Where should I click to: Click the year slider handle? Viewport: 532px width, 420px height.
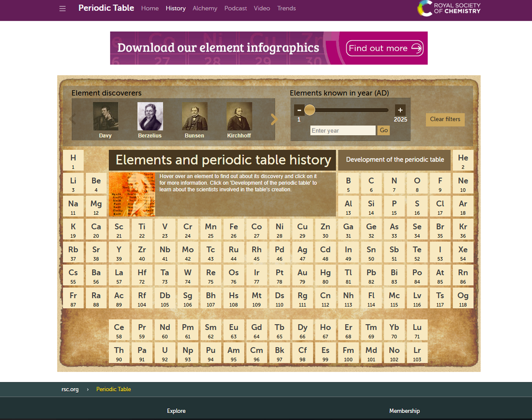point(310,110)
